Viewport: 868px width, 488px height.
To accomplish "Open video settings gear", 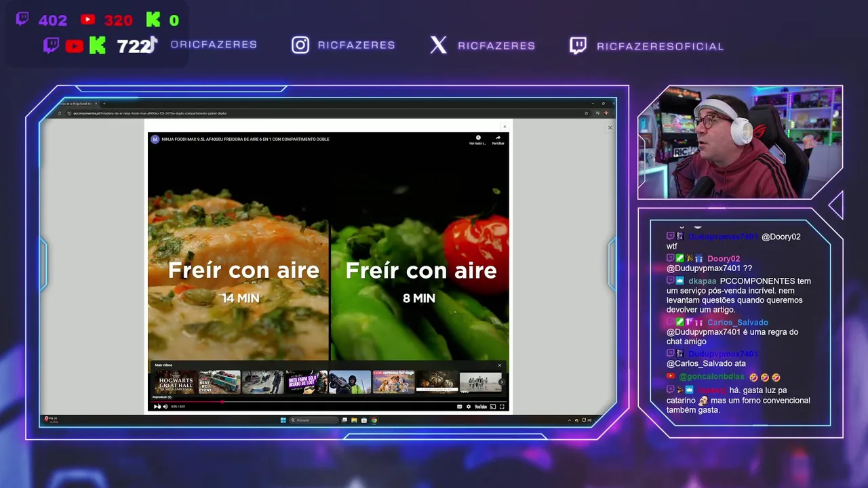I will pos(468,407).
